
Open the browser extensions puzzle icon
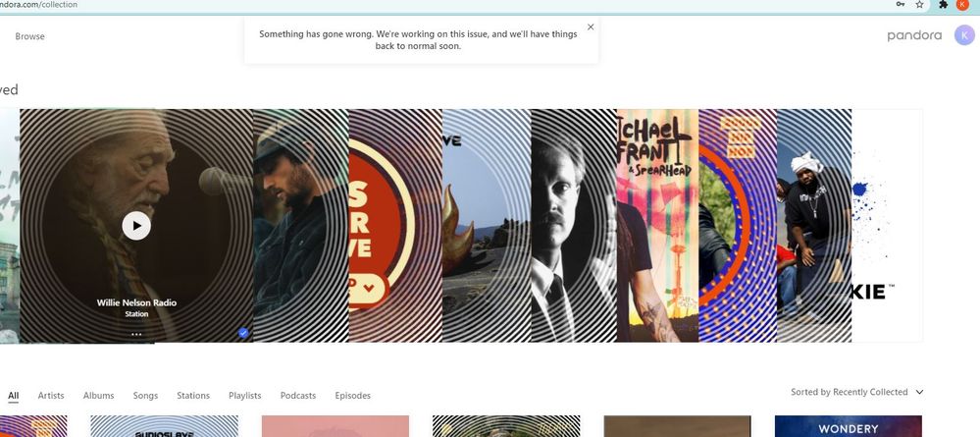[x=943, y=5]
